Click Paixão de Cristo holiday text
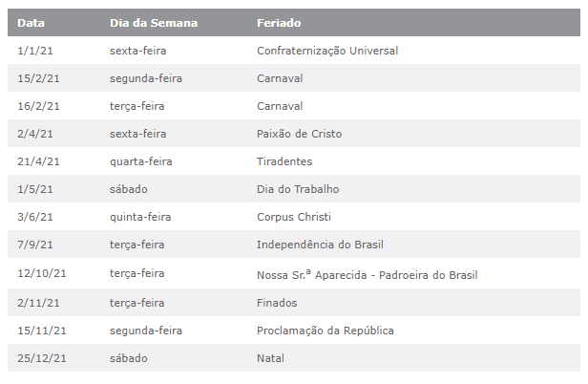 pos(299,134)
